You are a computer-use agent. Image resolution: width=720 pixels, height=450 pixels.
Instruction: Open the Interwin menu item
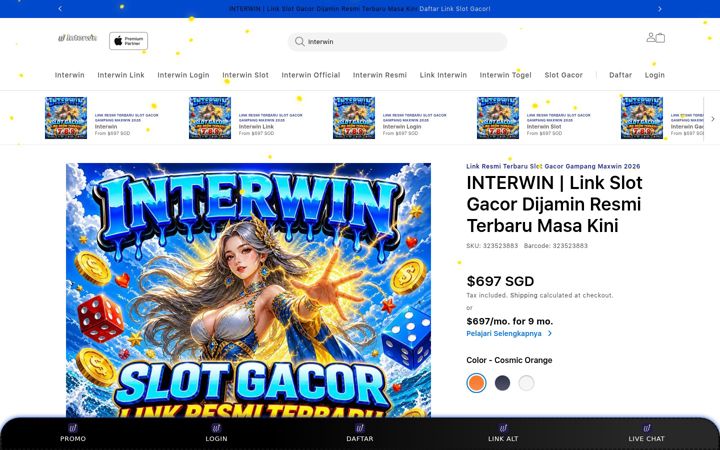coord(69,75)
